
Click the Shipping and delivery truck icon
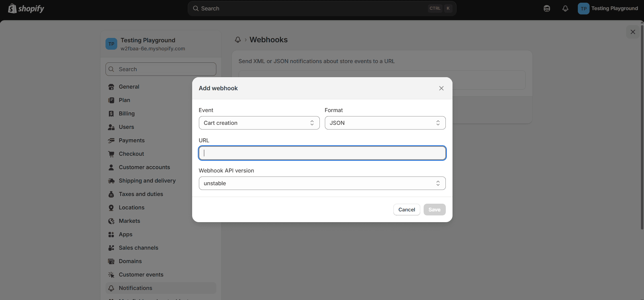(111, 181)
